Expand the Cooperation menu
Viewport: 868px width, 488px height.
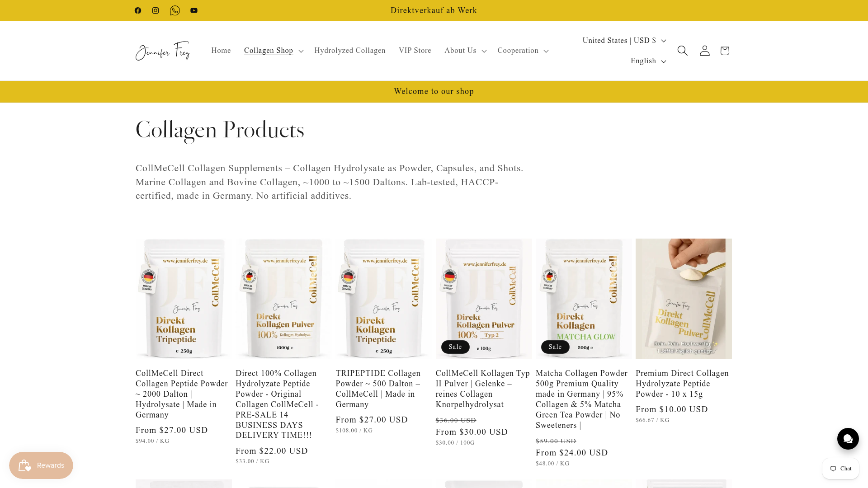[523, 51]
